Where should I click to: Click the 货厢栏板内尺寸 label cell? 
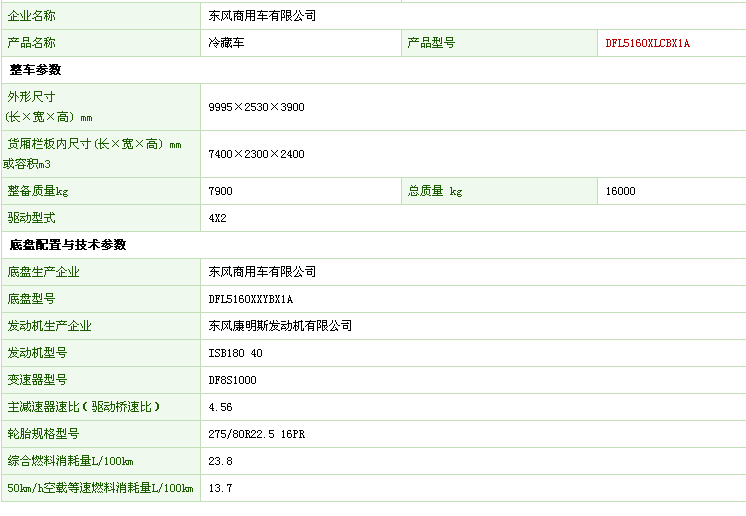click(x=101, y=154)
